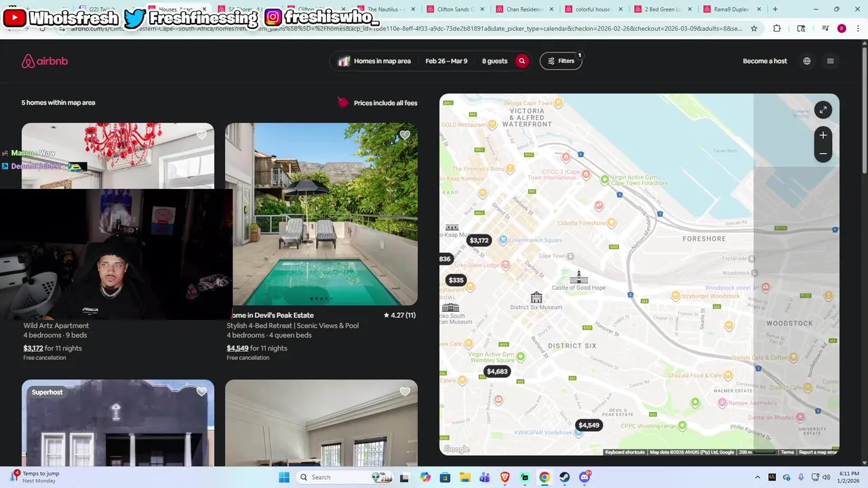Image resolution: width=868 pixels, height=488 pixels.
Task: Open the Chrome extensions puzzle icon
Action: (777, 28)
